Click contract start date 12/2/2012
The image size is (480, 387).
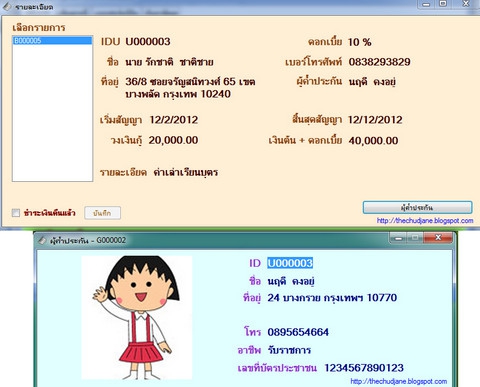[x=174, y=120]
